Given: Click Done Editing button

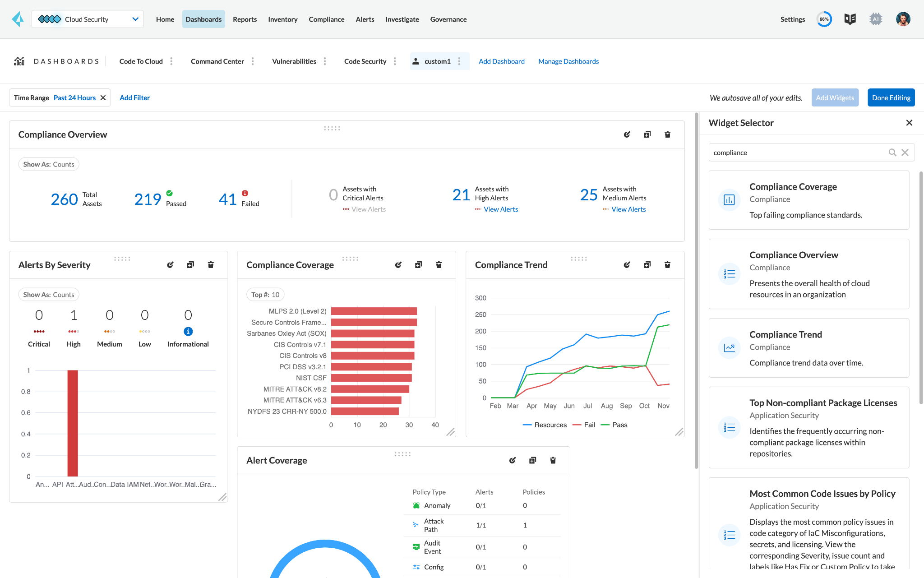Looking at the screenshot, I should [892, 97].
